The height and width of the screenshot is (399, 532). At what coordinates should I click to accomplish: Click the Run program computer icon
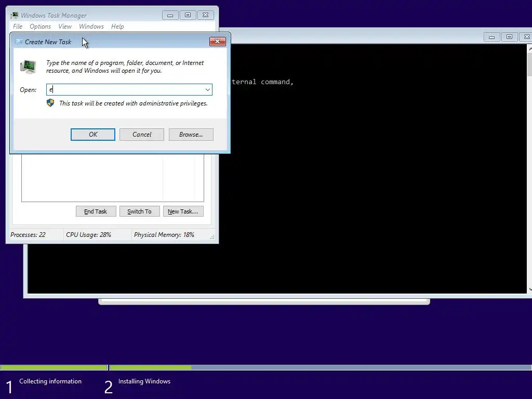tap(28, 66)
